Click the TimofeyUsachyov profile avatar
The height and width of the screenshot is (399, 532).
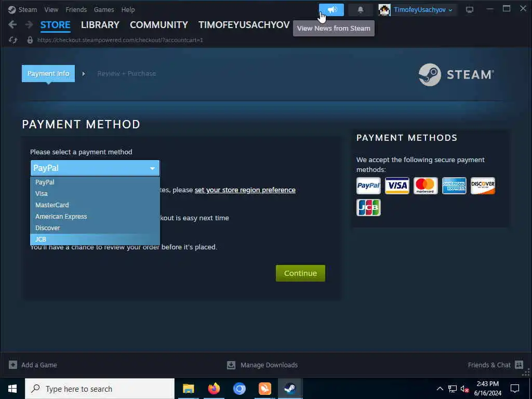(x=384, y=10)
